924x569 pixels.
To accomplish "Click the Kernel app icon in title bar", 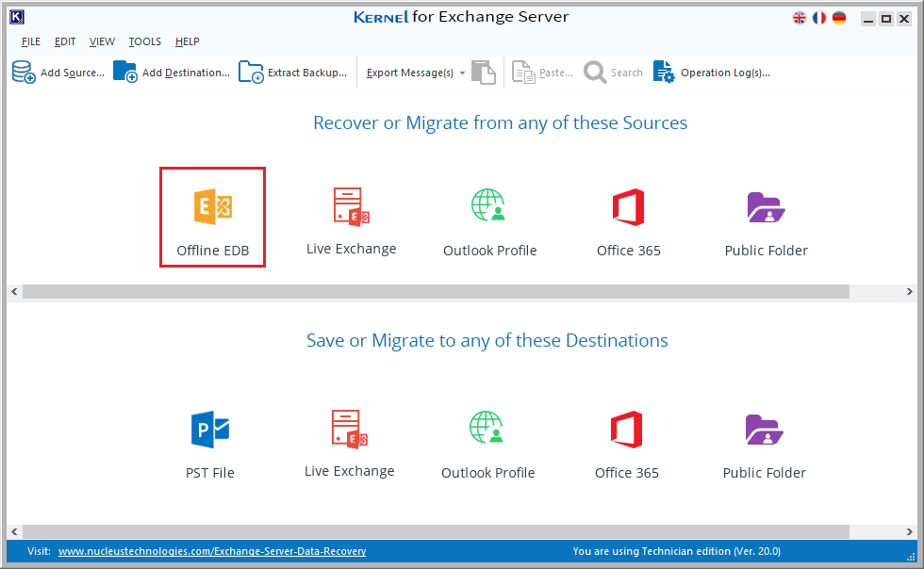I will (x=17, y=17).
